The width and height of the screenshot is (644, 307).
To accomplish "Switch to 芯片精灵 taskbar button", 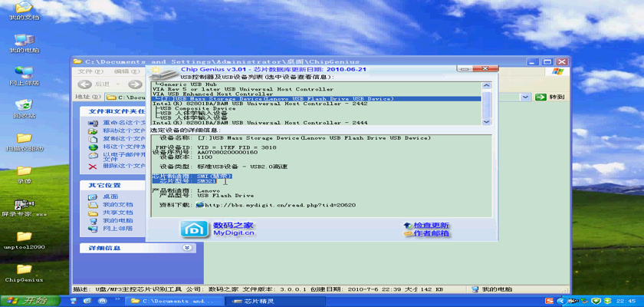I will click(x=275, y=302).
